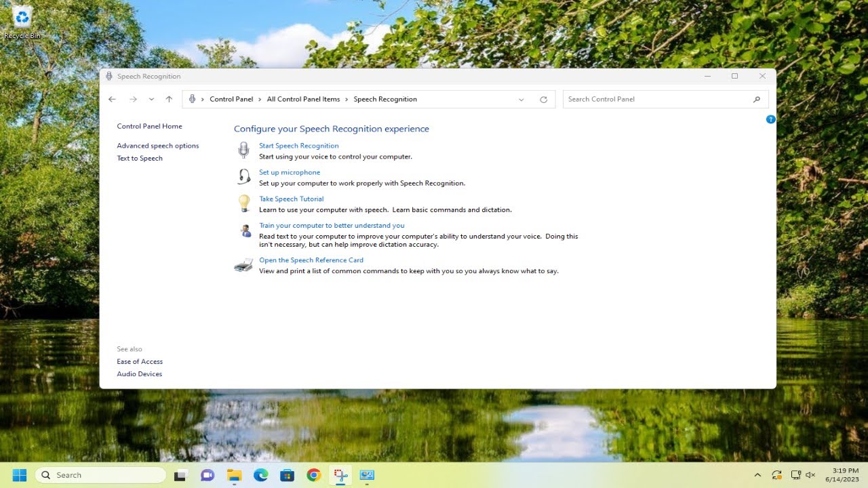Open the address bar history dropdown
868x488 pixels.
coord(521,100)
